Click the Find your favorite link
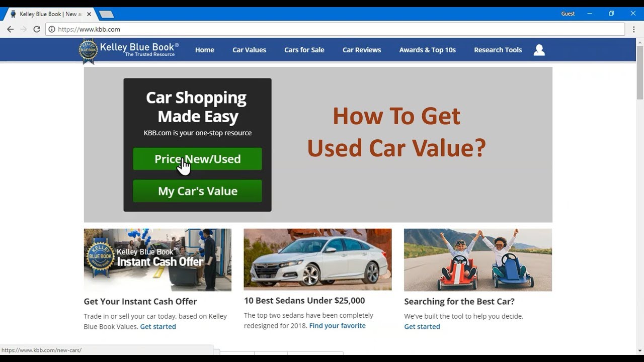Screen dimensions: 644x362 pos(338,325)
